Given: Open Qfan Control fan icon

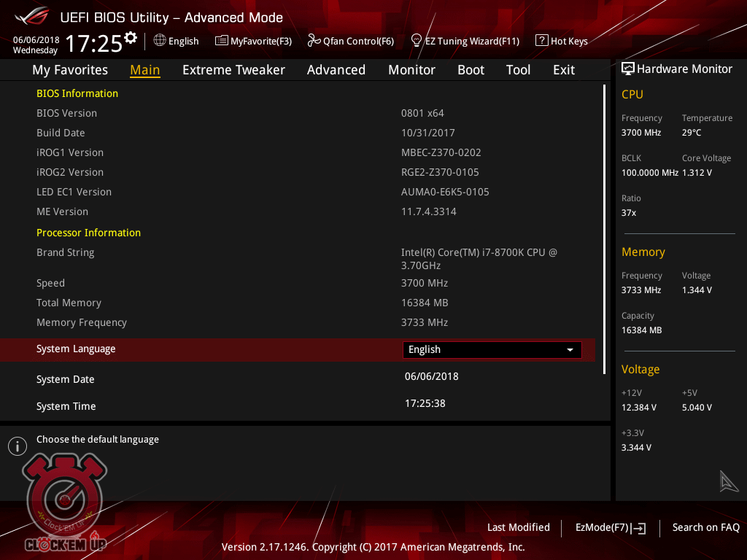Looking at the screenshot, I should pos(314,41).
